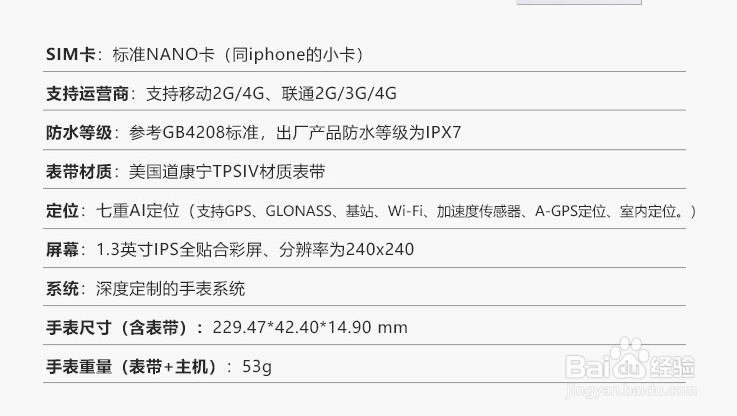The height and width of the screenshot is (416, 737).
Task: Click the partial button at the top edge
Action: pyautogui.click(x=578, y=3)
